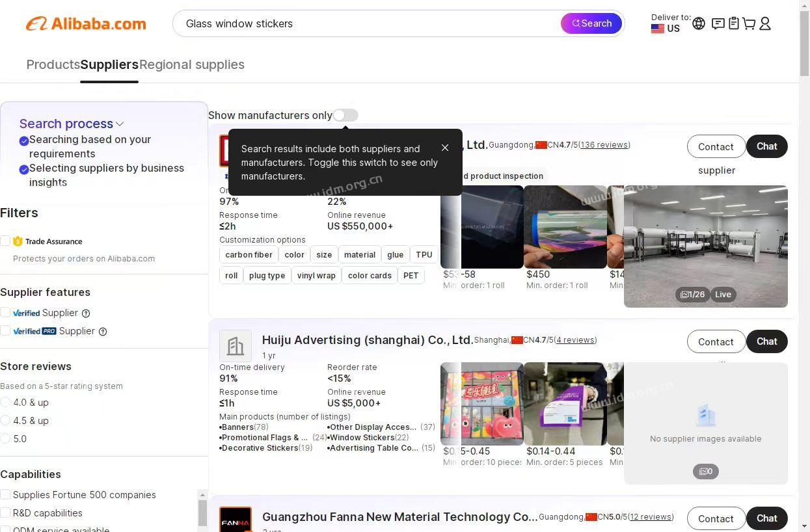This screenshot has width=810, height=532.
Task: Collapse the Search process chevron
Action: coord(120,124)
